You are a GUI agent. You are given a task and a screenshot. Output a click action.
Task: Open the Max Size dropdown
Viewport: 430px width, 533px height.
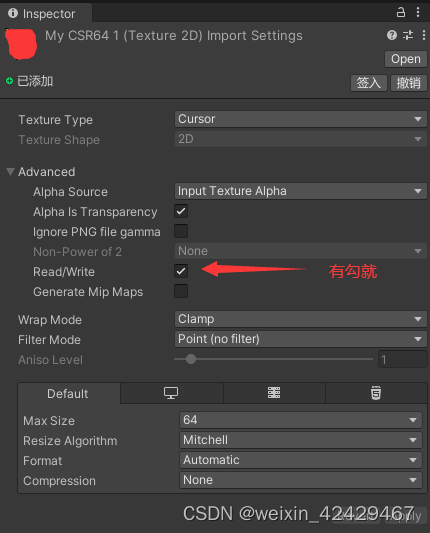tap(300, 420)
